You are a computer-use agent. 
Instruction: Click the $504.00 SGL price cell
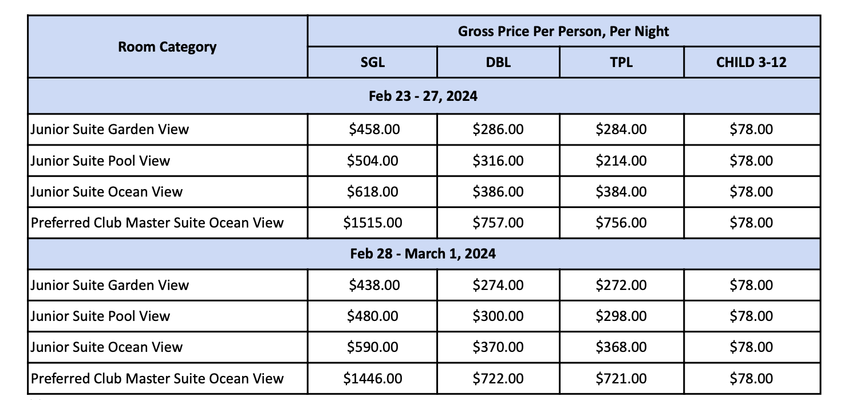click(372, 160)
